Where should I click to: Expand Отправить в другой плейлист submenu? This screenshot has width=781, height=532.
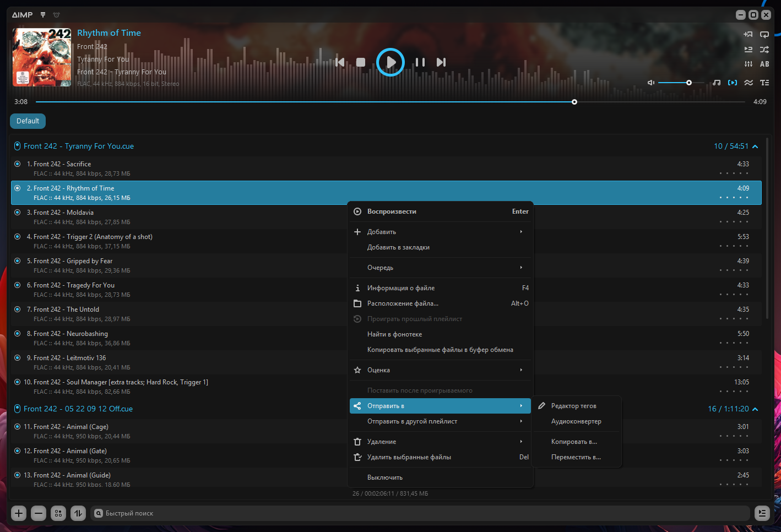pos(441,421)
